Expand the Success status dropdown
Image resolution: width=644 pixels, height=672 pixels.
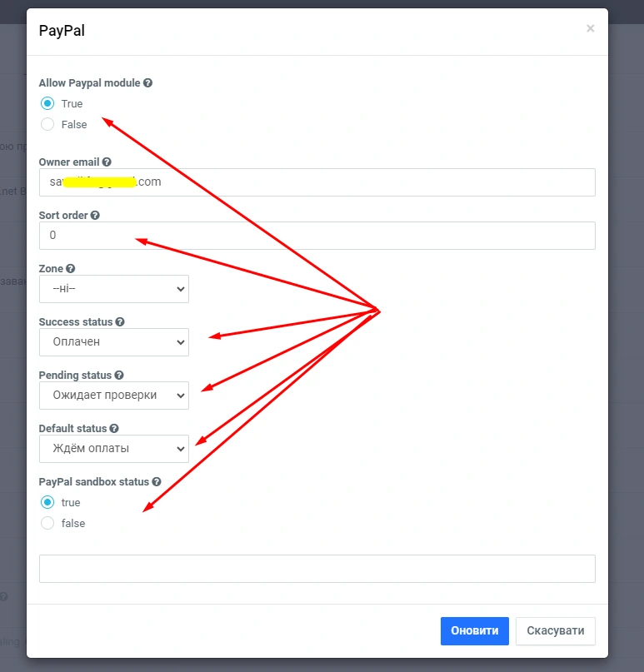click(114, 342)
